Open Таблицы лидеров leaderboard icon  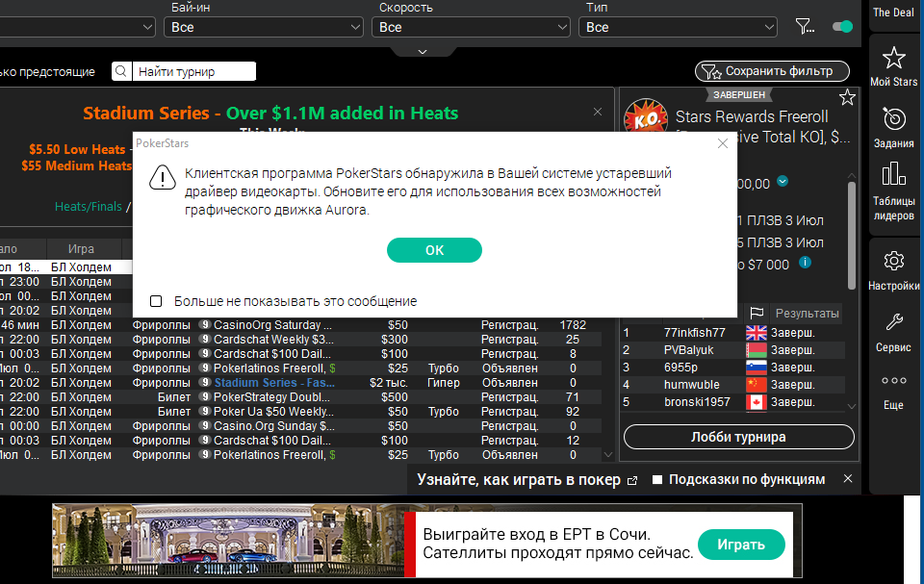893,174
